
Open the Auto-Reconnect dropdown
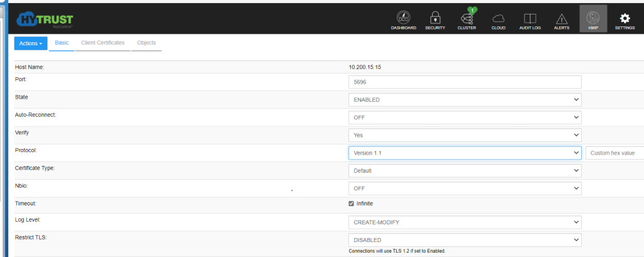pyautogui.click(x=464, y=118)
